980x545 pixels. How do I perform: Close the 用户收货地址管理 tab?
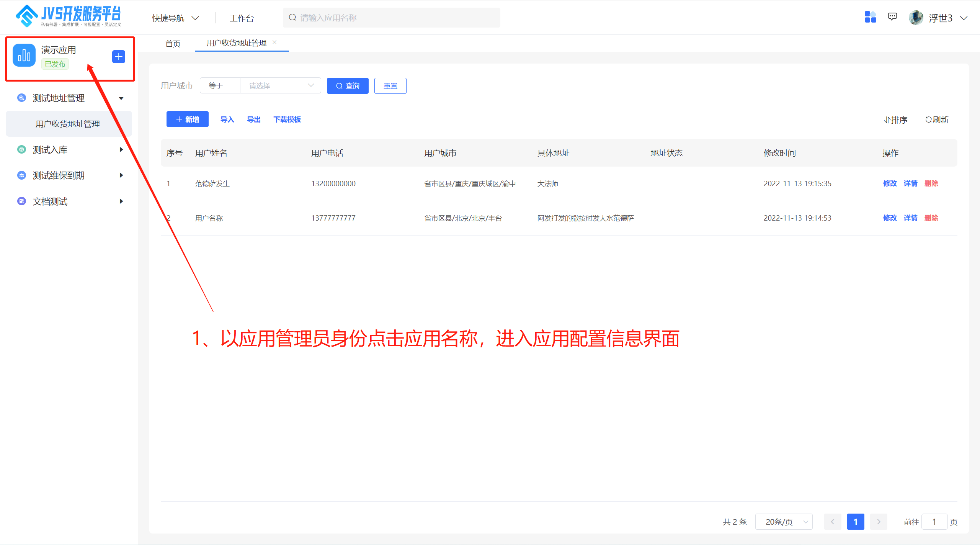[x=274, y=42]
